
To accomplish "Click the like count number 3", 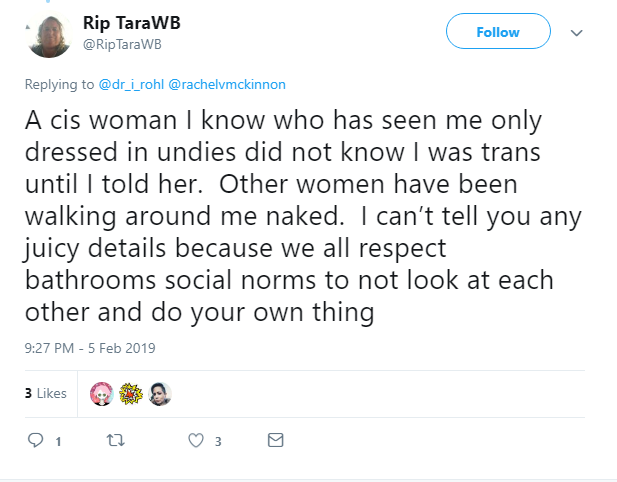I will (x=218, y=441).
